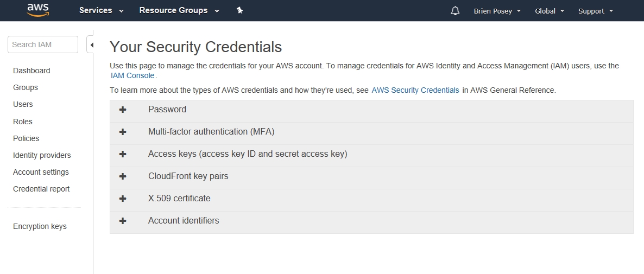The width and height of the screenshot is (644, 274).
Task: Click the Account identifiers title
Action: (x=184, y=220)
